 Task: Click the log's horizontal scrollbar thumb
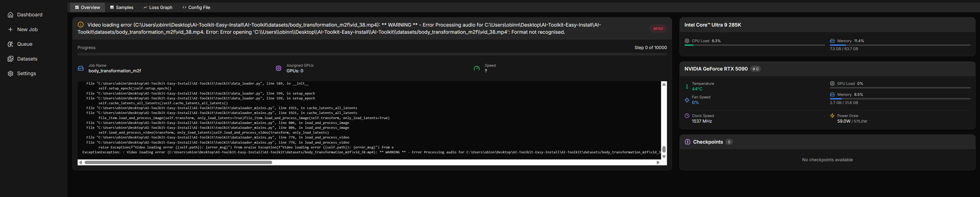pyautogui.click(x=178, y=162)
